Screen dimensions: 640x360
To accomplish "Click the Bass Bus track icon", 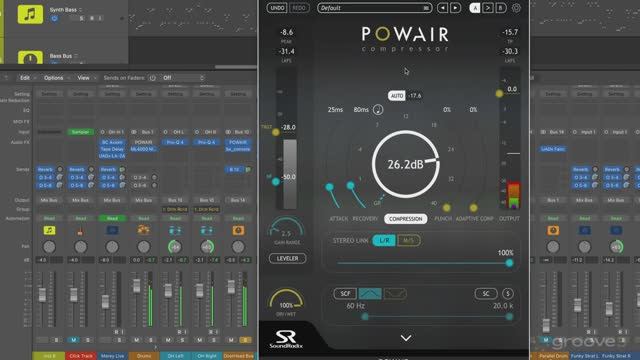I will tap(30, 58).
